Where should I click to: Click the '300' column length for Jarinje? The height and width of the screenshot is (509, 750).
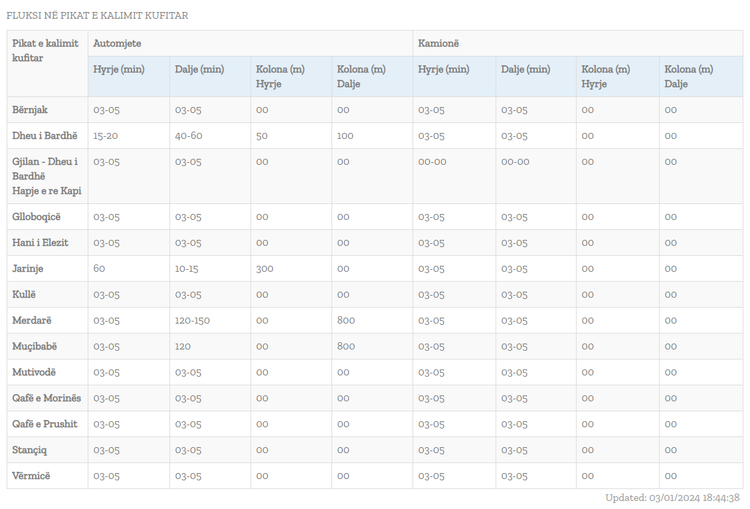[x=265, y=269]
